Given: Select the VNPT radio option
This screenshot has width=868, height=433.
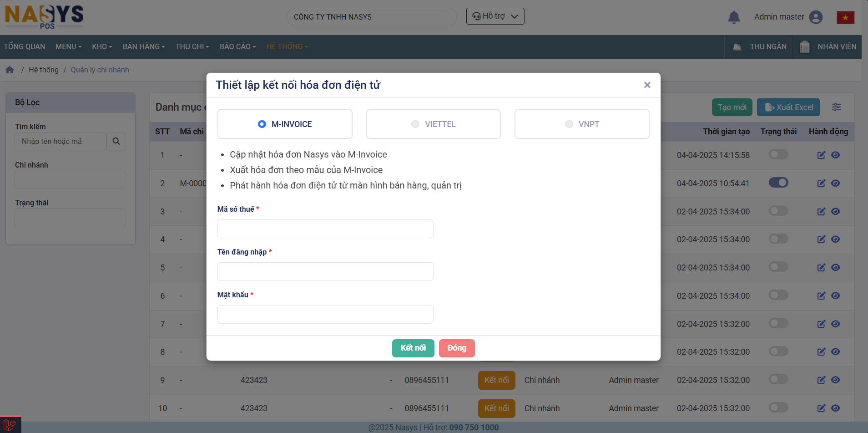Looking at the screenshot, I should [569, 124].
